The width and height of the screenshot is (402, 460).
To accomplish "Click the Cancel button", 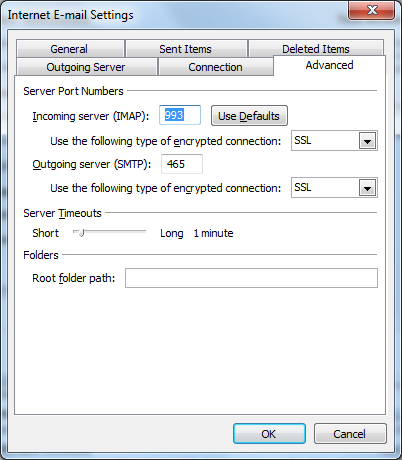I will click(x=350, y=434).
